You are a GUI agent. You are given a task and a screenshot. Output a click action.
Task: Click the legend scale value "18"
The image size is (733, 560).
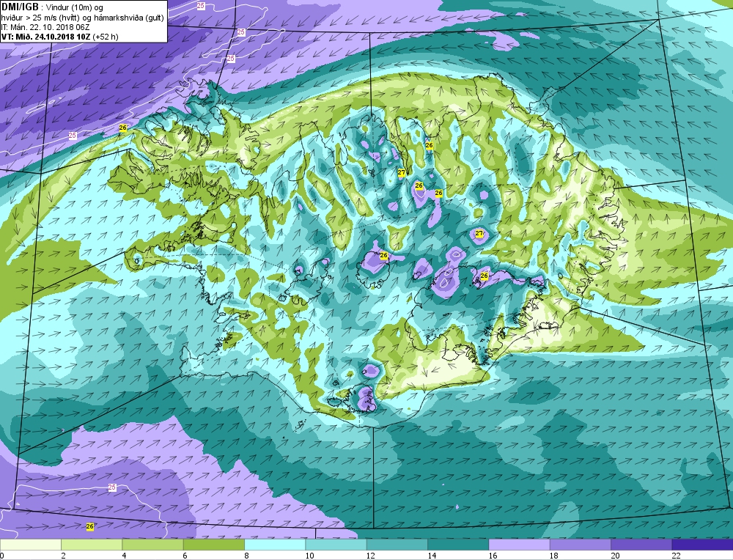pyautogui.click(x=554, y=556)
